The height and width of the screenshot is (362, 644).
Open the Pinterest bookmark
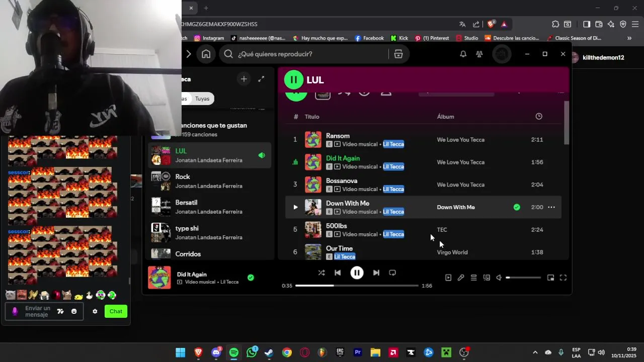[432, 38]
